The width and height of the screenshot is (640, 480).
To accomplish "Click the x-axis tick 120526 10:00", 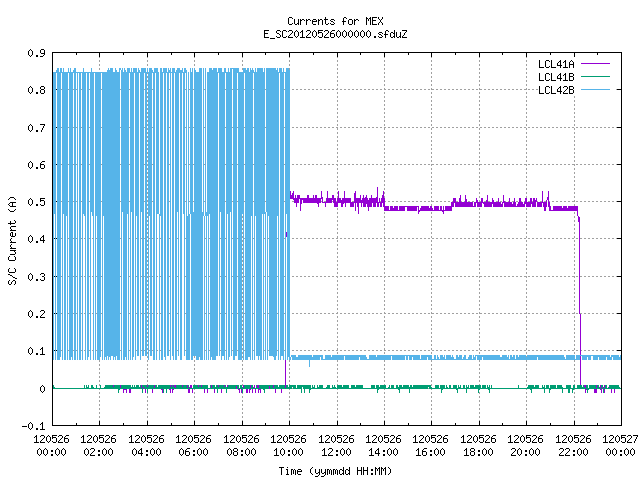I will [x=288, y=446].
